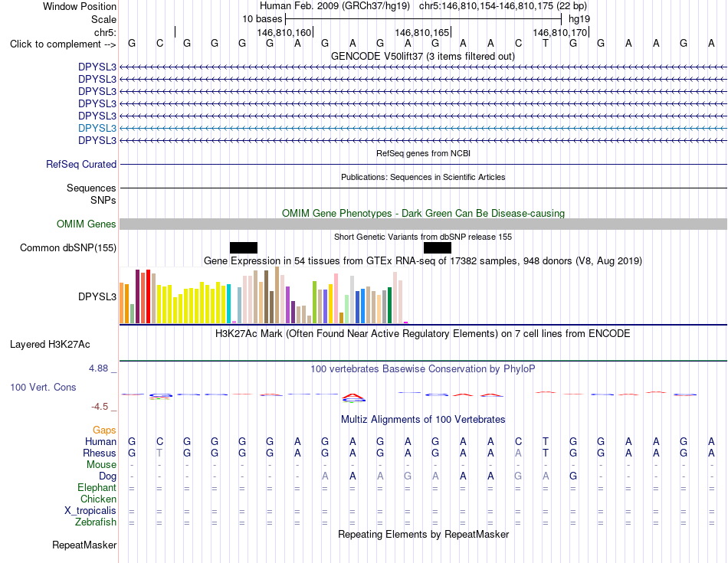Select the X_tropicalis species label
The height and width of the screenshot is (563, 728).
click(x=90, y=511)
